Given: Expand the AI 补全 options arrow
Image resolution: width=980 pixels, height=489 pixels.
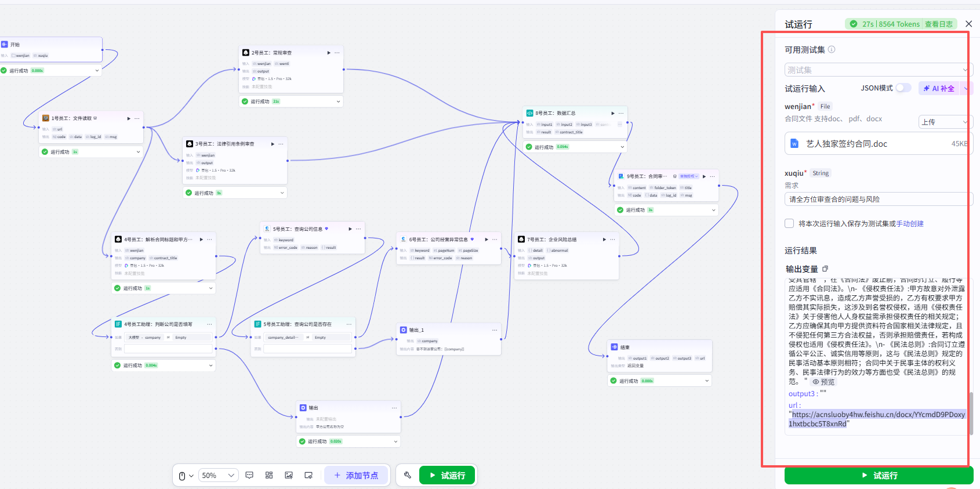Looking at the screenshot, I should pyautogui.click(x=966, y=88).
